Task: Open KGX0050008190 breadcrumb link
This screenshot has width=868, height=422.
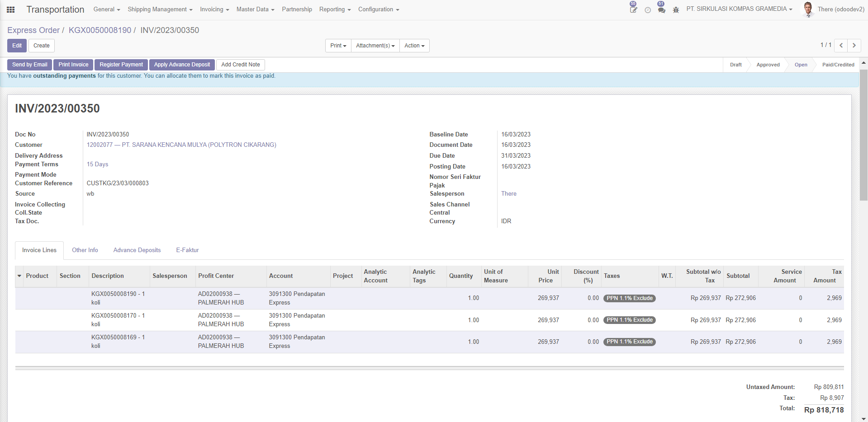Action: pyautogui.click(x=100, y=30)
